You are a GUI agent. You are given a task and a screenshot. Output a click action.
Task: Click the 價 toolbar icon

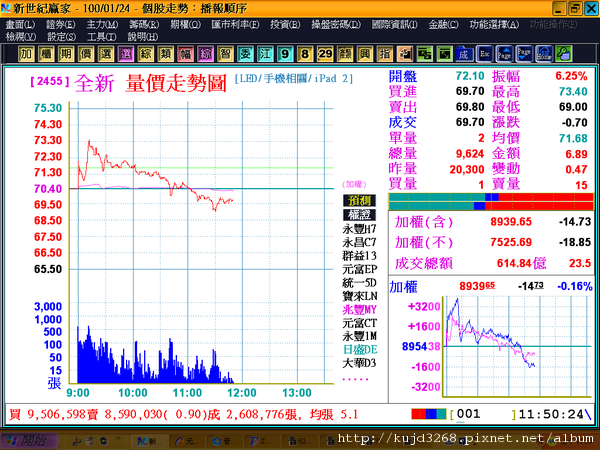[x=86, y=54]
